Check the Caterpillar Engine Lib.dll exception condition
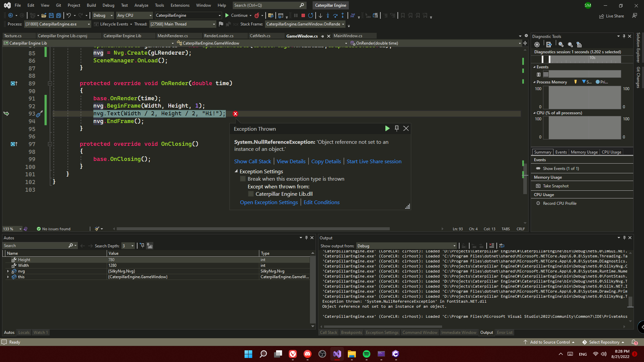 251,194
